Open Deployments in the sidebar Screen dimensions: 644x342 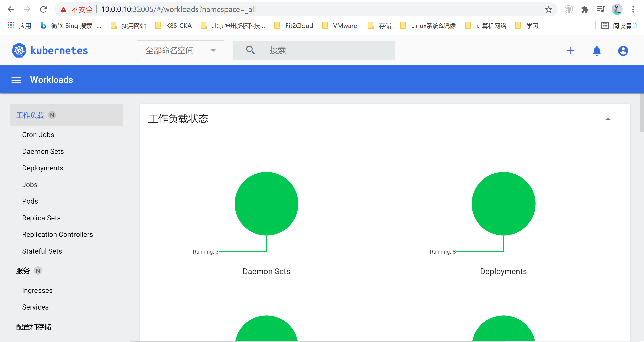pyautogui.click(x=43, y=168)
